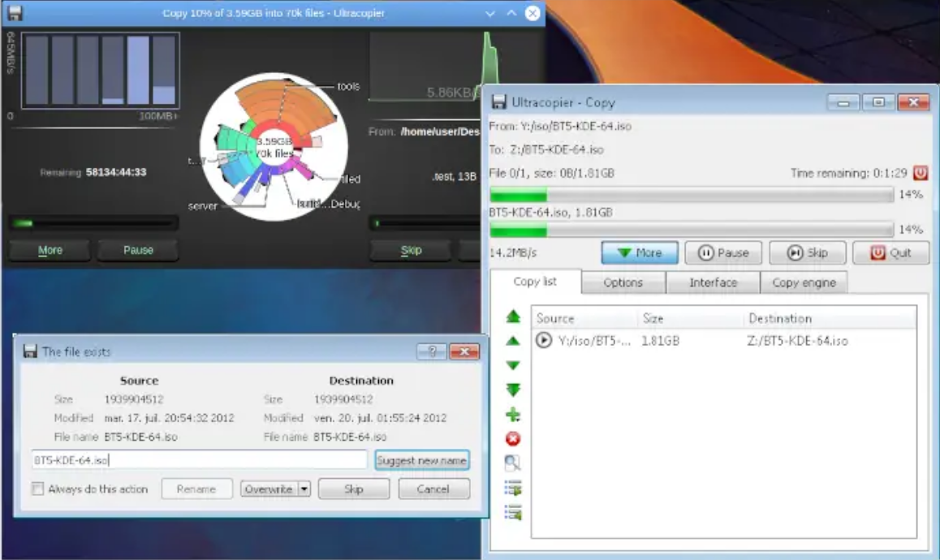This screenshot has height=560, width=940.
Task: Move the copy item to bottom of list
Action: [x=514, y=388]
